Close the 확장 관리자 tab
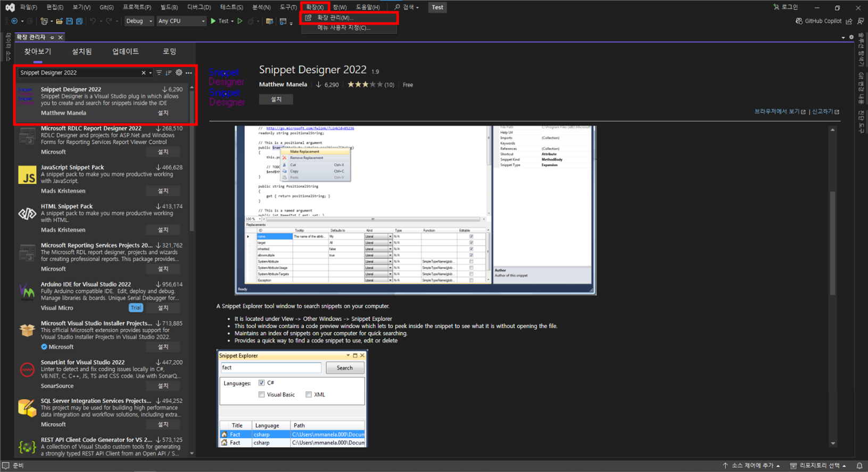This screenshot has height=472, width=868. point(61,37)
